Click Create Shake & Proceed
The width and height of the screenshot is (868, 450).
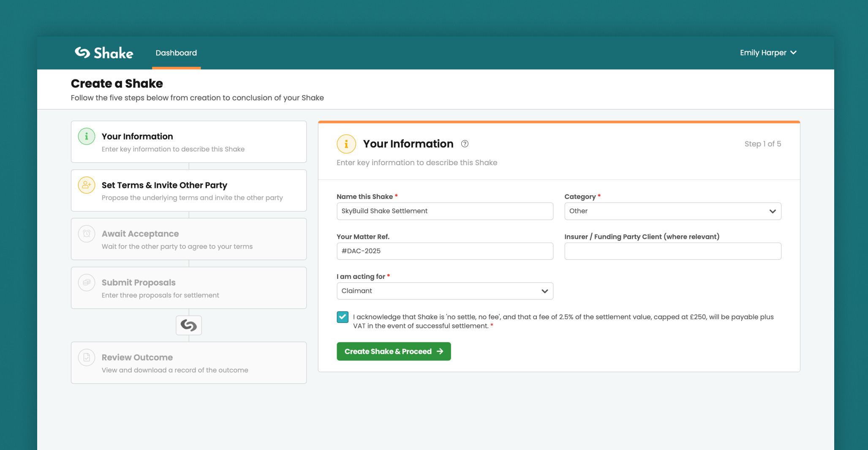click(393, 351)
